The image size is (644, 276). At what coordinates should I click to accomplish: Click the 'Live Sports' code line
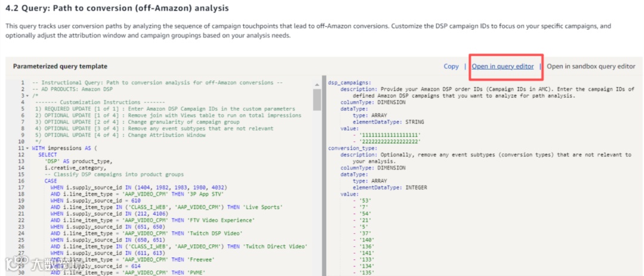click(167, 207)
